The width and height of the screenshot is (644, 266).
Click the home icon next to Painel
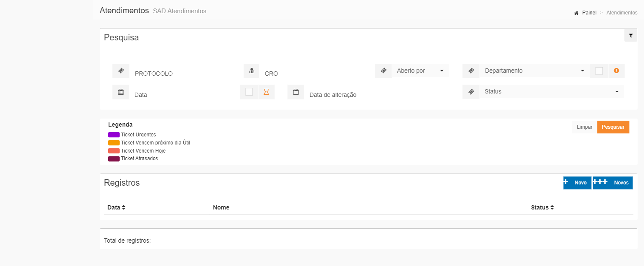coord(576,13)
